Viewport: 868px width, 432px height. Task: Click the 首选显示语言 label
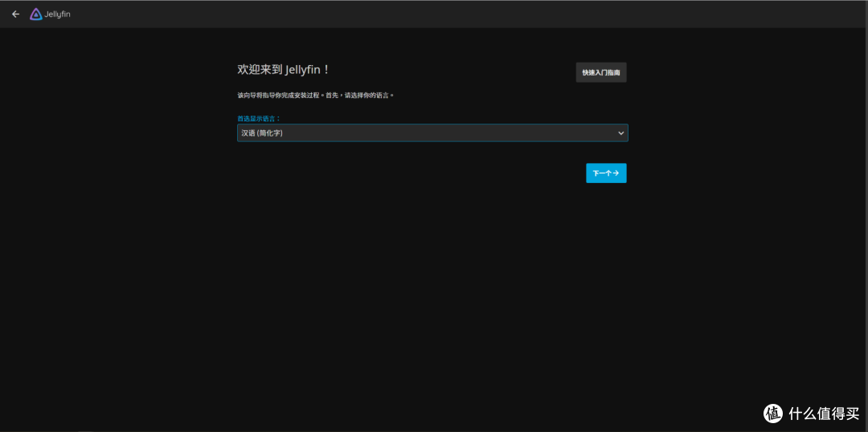point(259,118)
